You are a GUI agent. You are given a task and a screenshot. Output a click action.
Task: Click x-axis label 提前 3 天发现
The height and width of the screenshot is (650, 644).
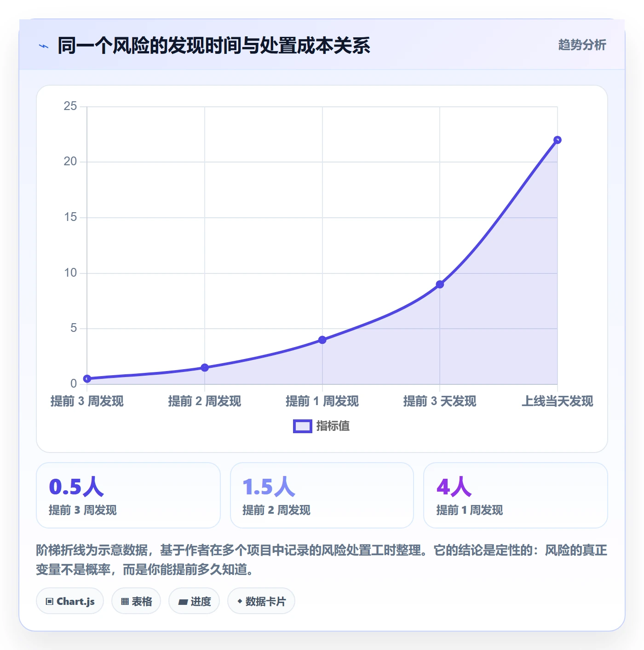pyautogui.click(x=440, y=401)
